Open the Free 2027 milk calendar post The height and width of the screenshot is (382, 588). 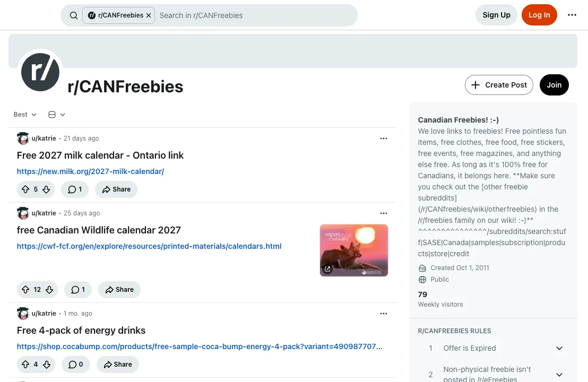pos(100,155)
